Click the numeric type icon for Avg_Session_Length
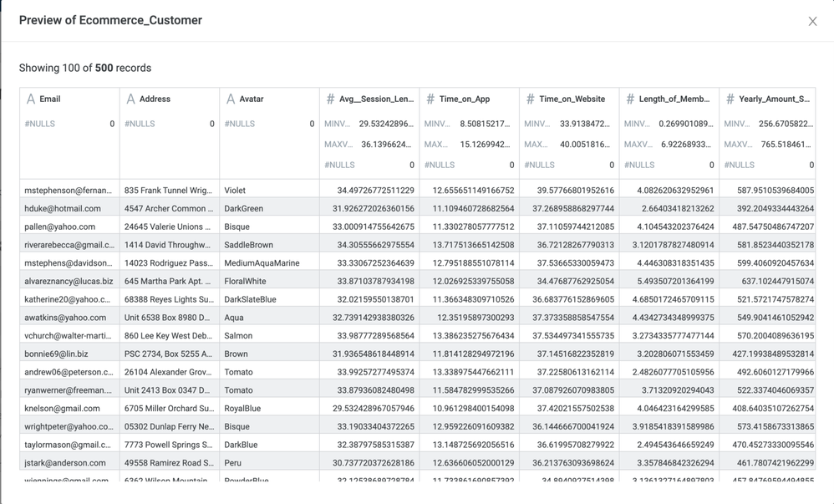Viewport: 834px width, 504px height. point(330,99)
